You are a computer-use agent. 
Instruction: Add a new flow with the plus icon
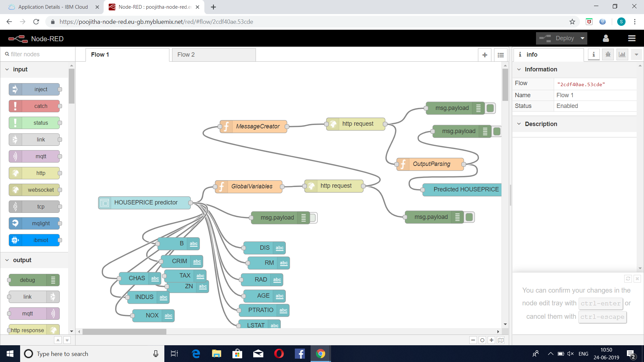click(485, 55)
